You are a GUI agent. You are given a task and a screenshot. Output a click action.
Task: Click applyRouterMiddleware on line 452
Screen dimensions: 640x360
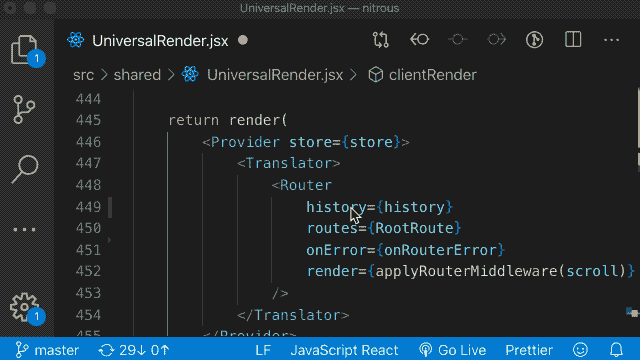pos(467,271)
